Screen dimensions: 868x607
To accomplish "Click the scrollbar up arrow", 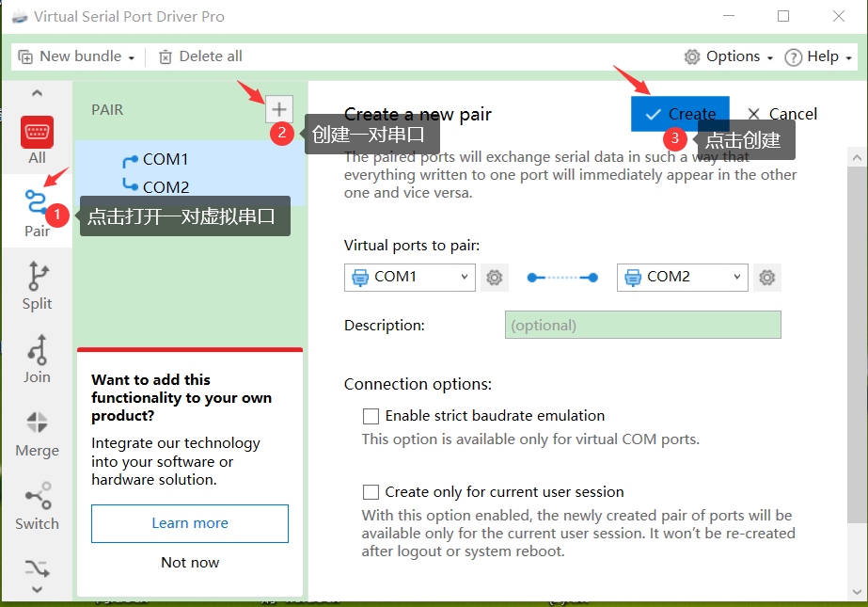I will coord(857,157).
